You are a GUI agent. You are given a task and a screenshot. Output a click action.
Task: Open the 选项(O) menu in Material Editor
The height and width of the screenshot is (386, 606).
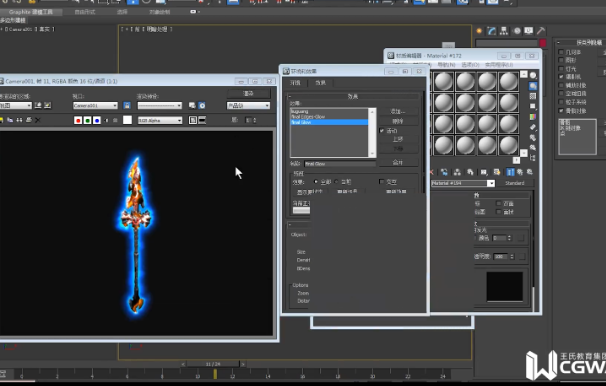(470, 65)
